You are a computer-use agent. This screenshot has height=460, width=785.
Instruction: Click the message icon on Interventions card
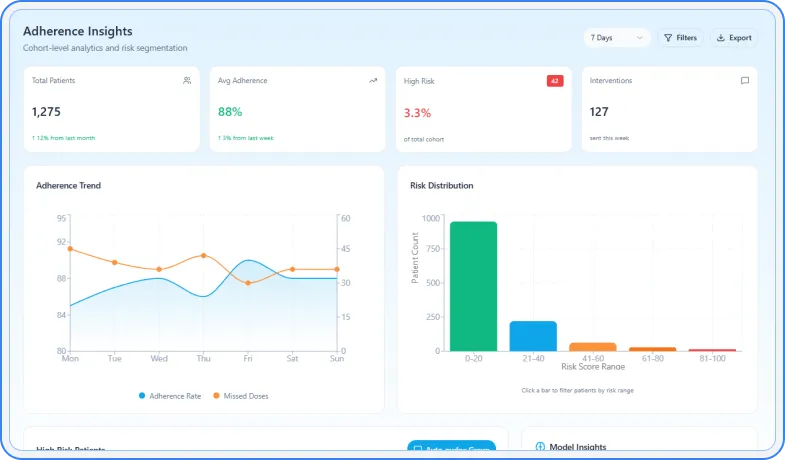[x=744, y=81]
